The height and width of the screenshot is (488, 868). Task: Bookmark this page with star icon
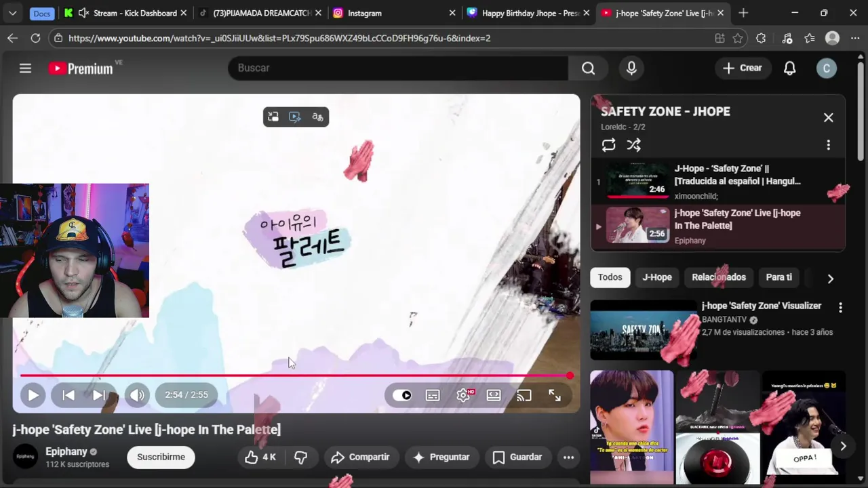tap(738, 39)
